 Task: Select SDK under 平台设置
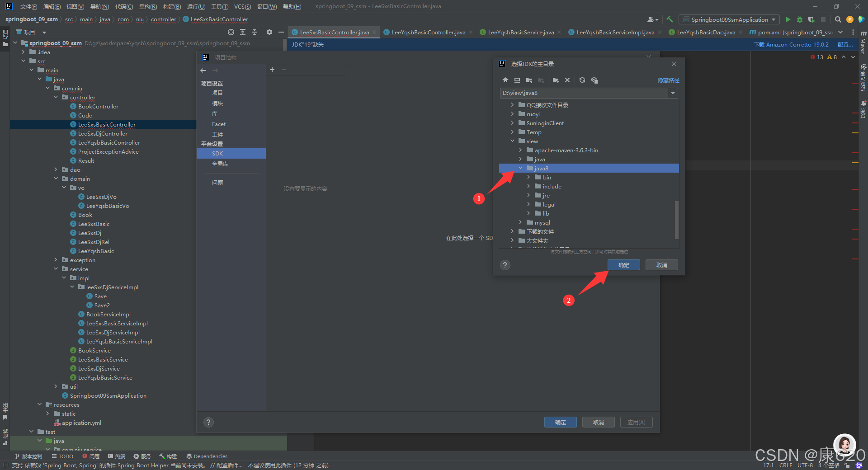[217, 153]
